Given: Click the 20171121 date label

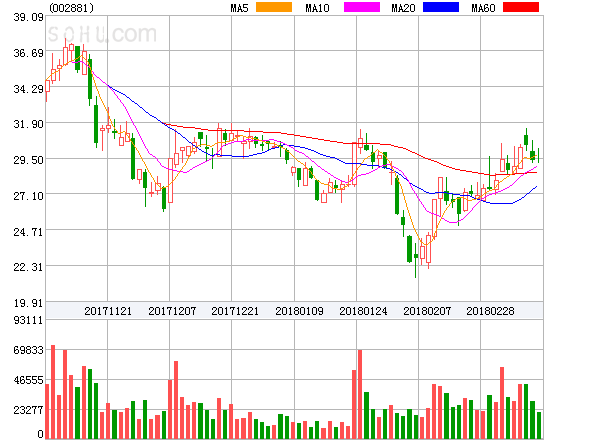Looking at the screenshot, I should tap(108, 311).
